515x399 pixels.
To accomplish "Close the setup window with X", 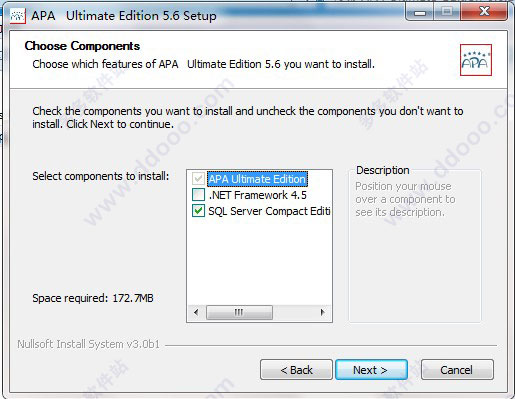I will click(484, 12).
